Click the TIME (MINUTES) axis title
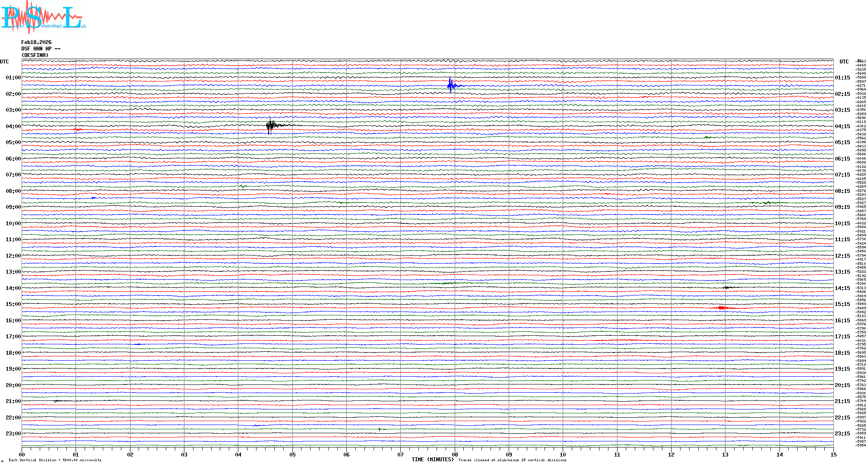 (x=432, y=460)
